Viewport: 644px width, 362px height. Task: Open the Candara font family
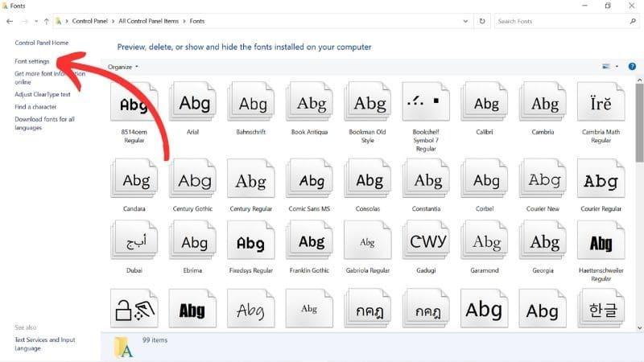(x=134, y=179)
